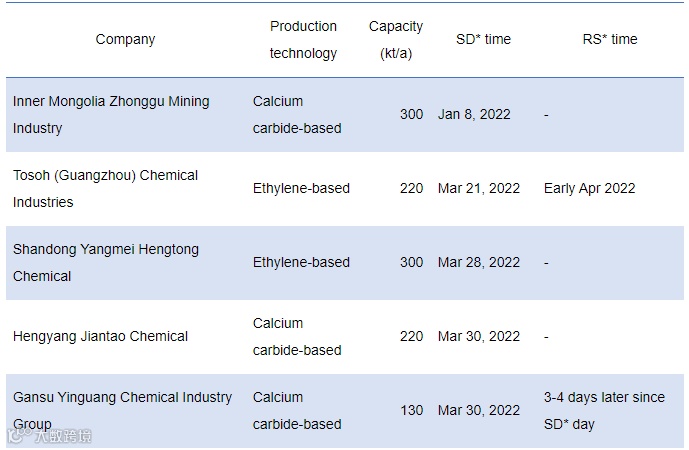Click the Production technology column header
689x450 pixels.
point(303,40)
